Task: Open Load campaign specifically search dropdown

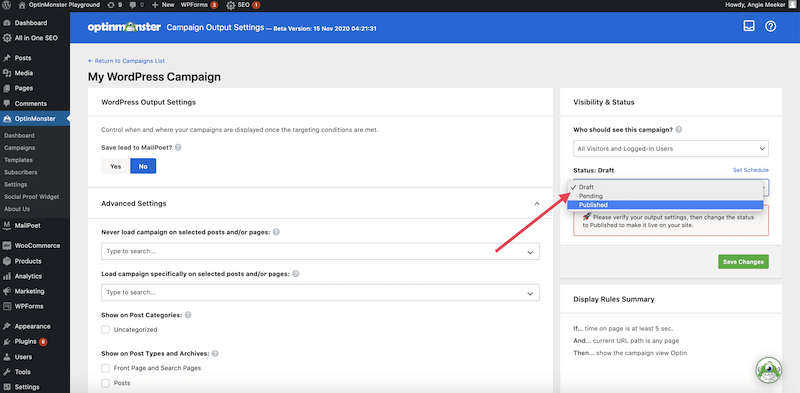Action: click(320, 293)
